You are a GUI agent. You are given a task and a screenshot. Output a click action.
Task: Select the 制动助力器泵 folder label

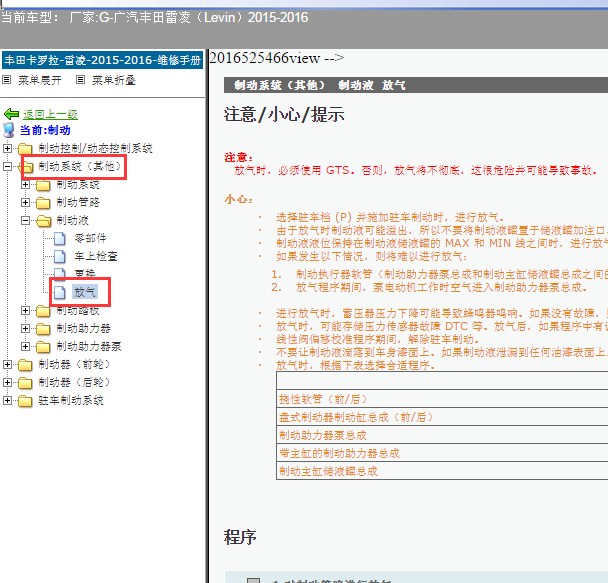coord(89,346)
